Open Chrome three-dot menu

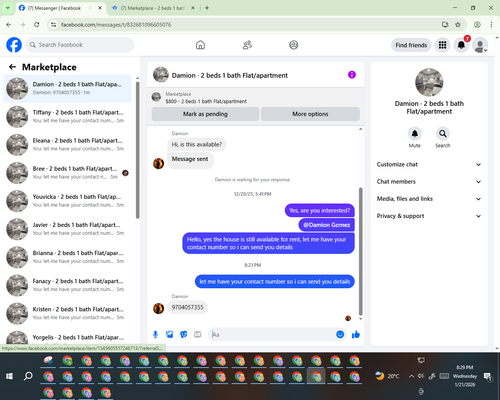[x=491, y=24]
